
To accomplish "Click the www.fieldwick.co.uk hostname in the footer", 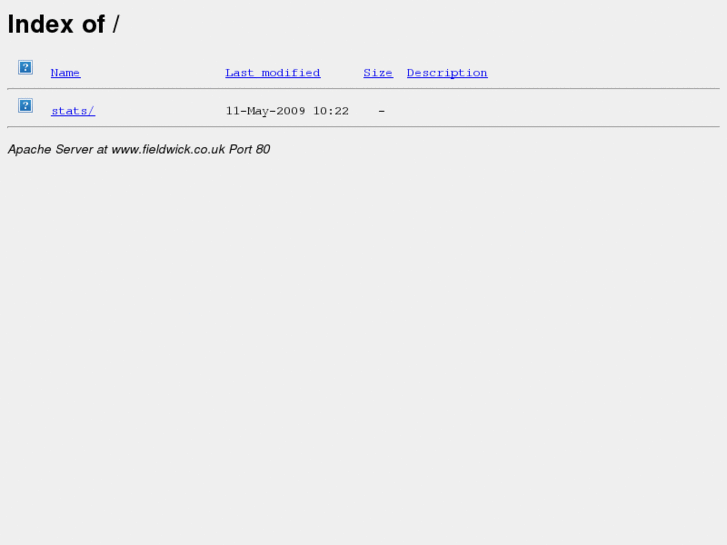I will [168, 149].
